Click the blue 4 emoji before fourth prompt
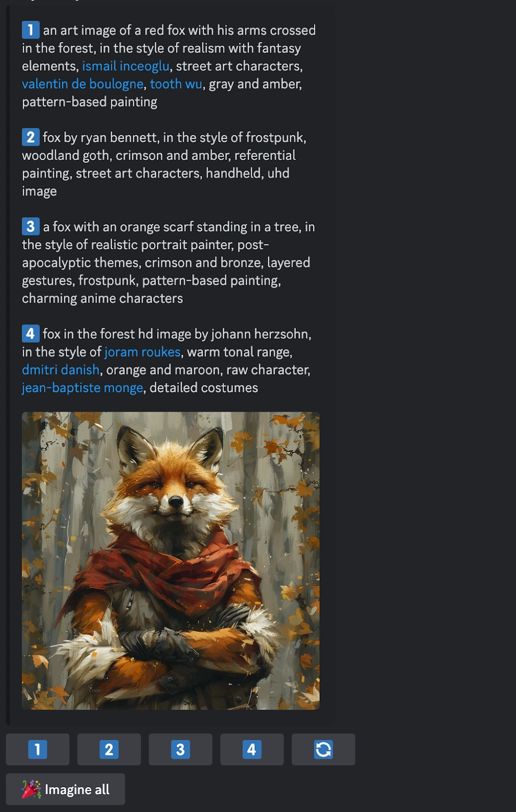 point(30,333)
